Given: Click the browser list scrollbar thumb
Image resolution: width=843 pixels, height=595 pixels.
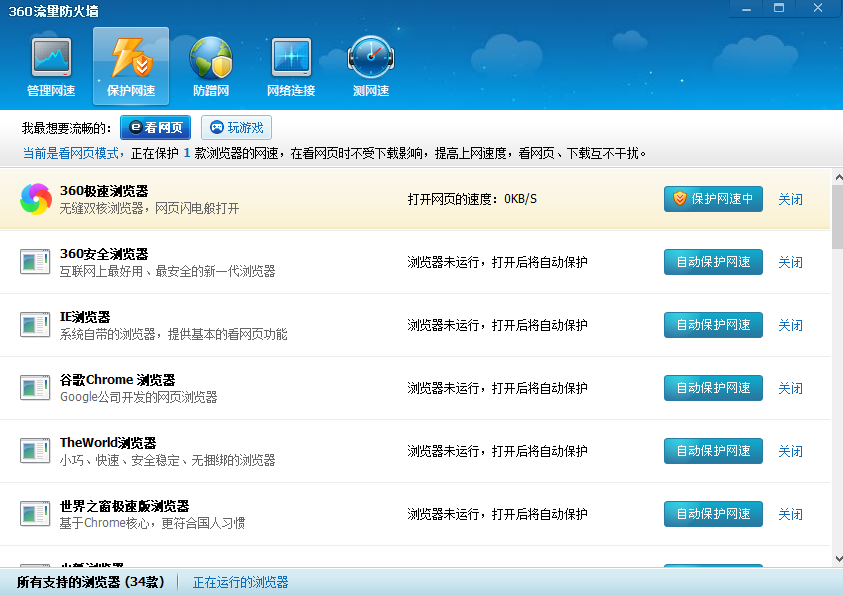Looking at the screenshot, I should tap(838, 217).
